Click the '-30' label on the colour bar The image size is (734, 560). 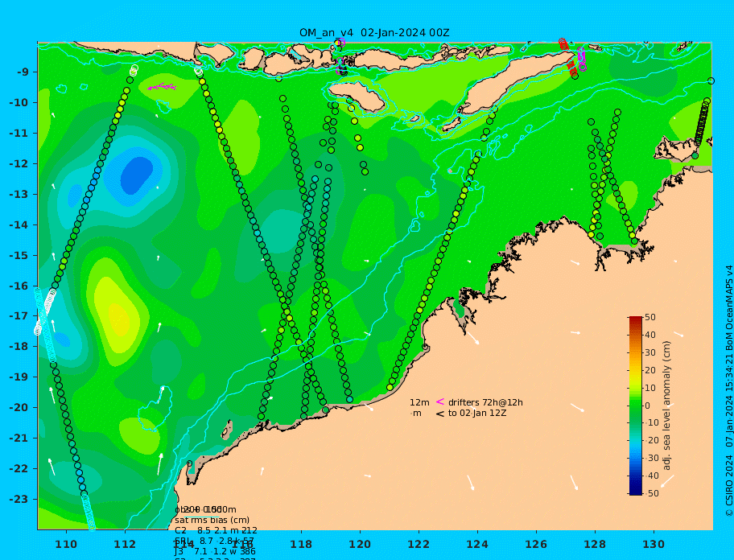[x=651, y=458]
